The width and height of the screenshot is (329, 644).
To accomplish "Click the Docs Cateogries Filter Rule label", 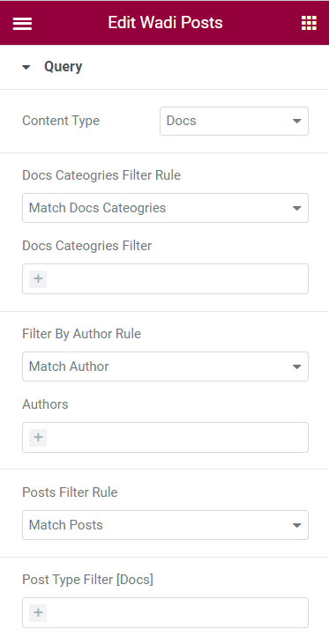I will coord(101,175).
